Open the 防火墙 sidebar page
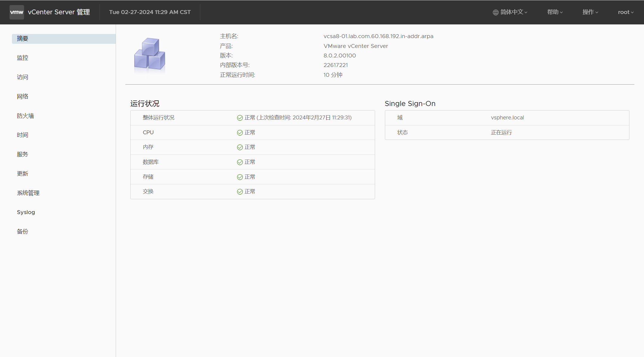Screen dimensions: 644x357 click(25, 116)
